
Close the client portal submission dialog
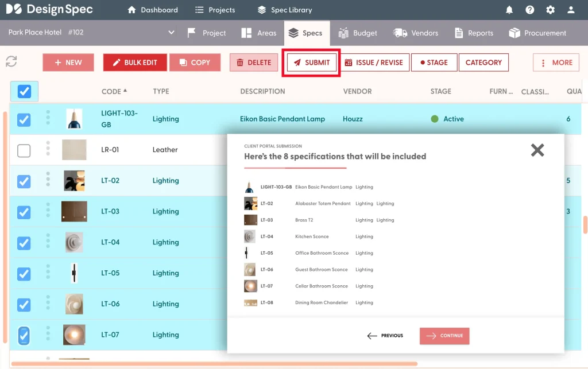pyautogui.click(x=537, y=150)
